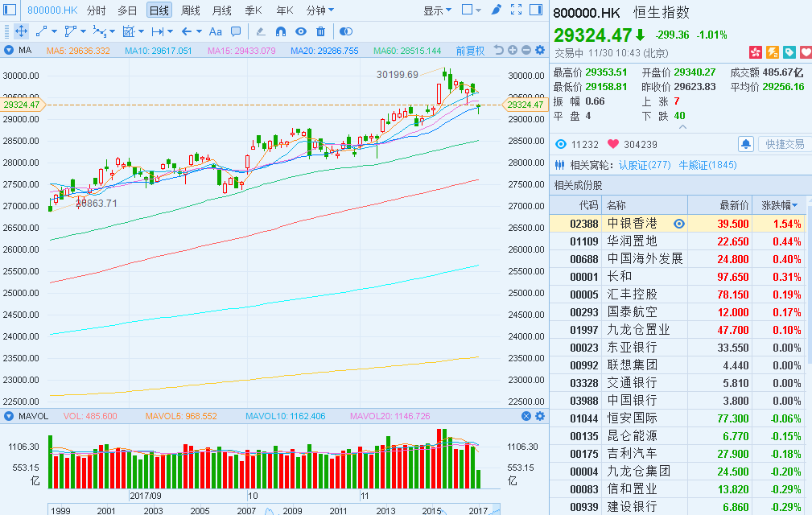Switch to the 分时 intraday tab
812x515 pixels.
coord(96,10)
